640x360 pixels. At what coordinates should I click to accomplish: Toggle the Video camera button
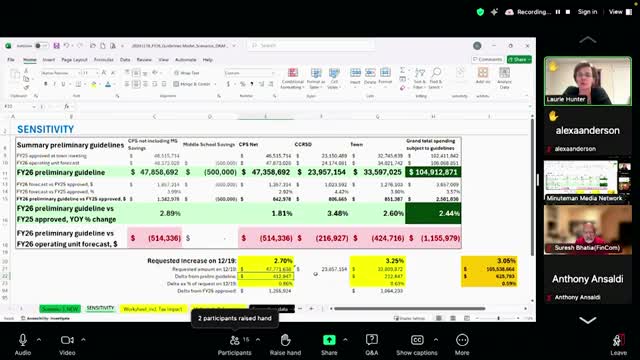pyautogui.click(x=67, y=340)
